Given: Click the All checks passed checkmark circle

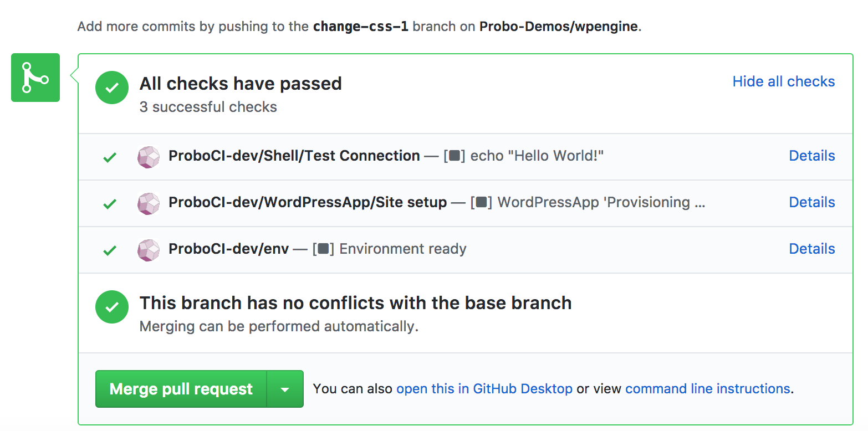Looking at the screenshot, I should (112, 88).
